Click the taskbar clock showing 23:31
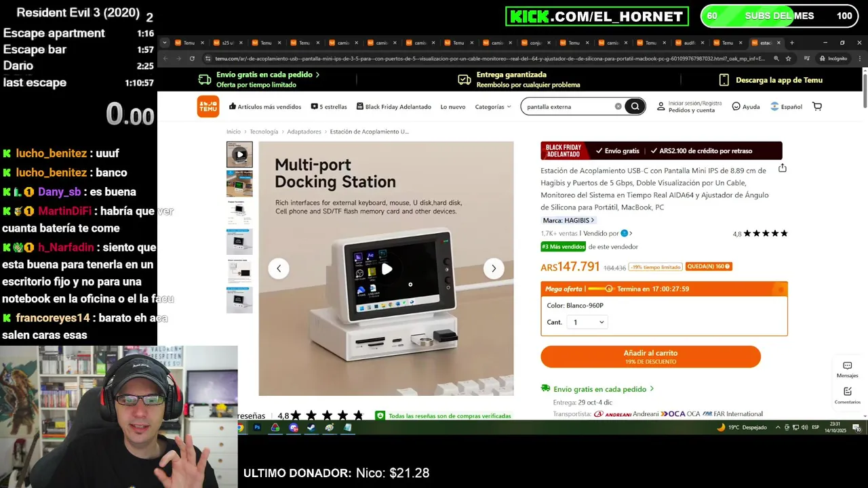Image resolution: width=868 pixels, height=488 pixels. 834,428
